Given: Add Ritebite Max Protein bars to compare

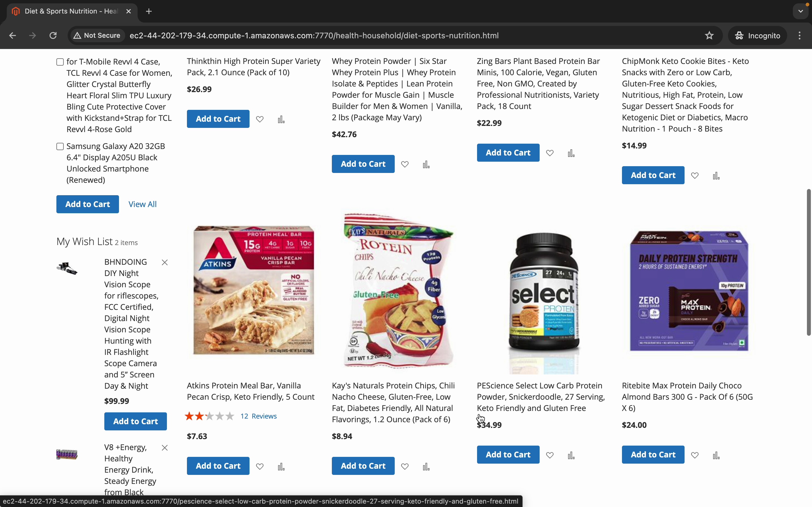Looking at the screenshot, I should (716, 455).
